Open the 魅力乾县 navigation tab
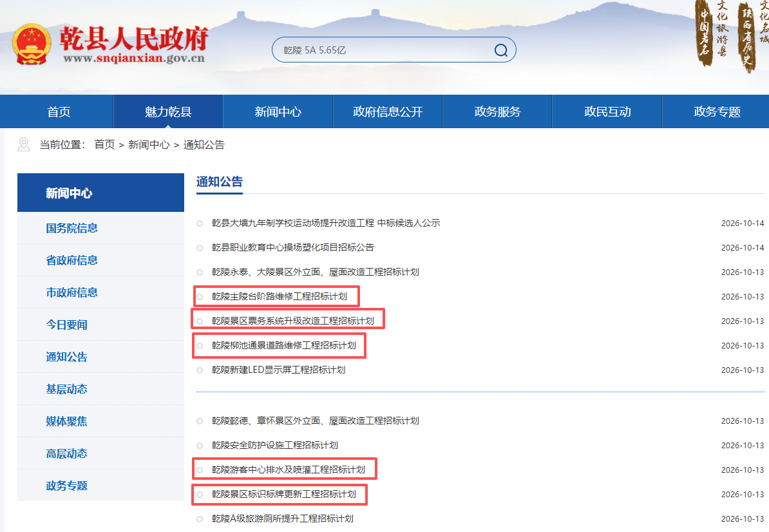The height and width of the screenshot is (532, 769). coord(168,112)
